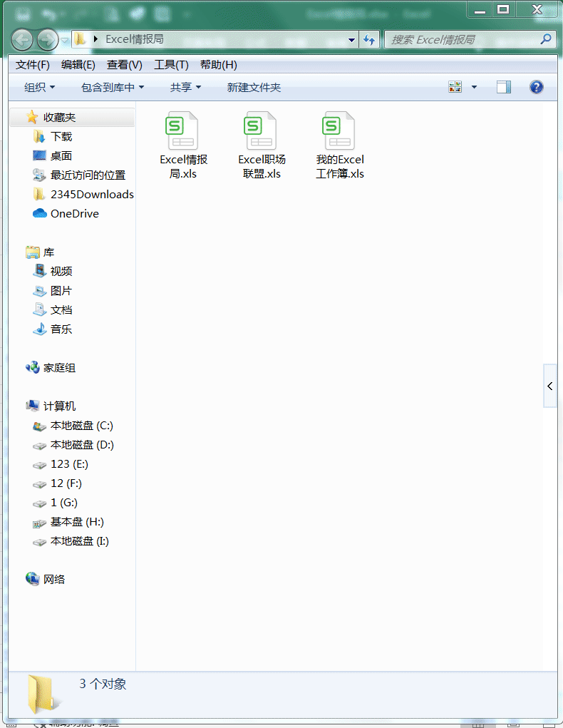
Task: Open the 编辑(E) menu
Action: (78, 65)
